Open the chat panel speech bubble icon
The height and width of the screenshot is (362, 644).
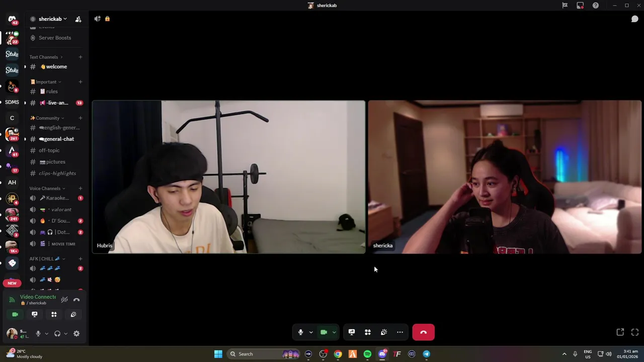[635, 19]
